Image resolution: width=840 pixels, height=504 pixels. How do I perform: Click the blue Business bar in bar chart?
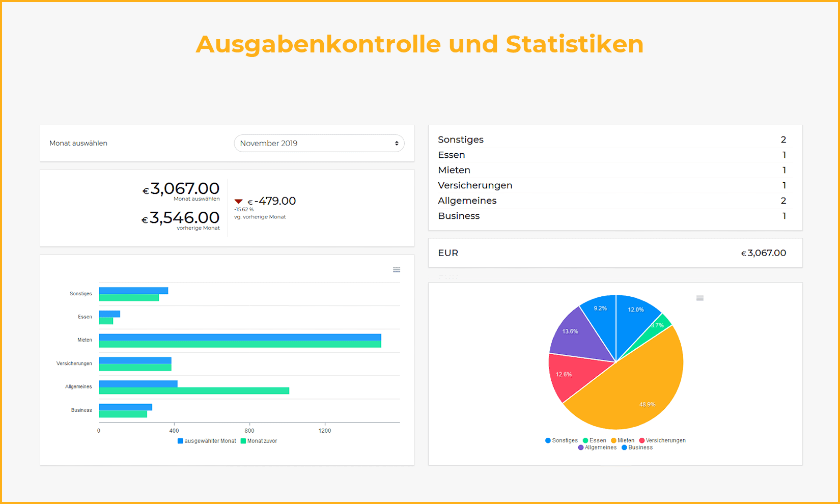click(x=125, y=407)
